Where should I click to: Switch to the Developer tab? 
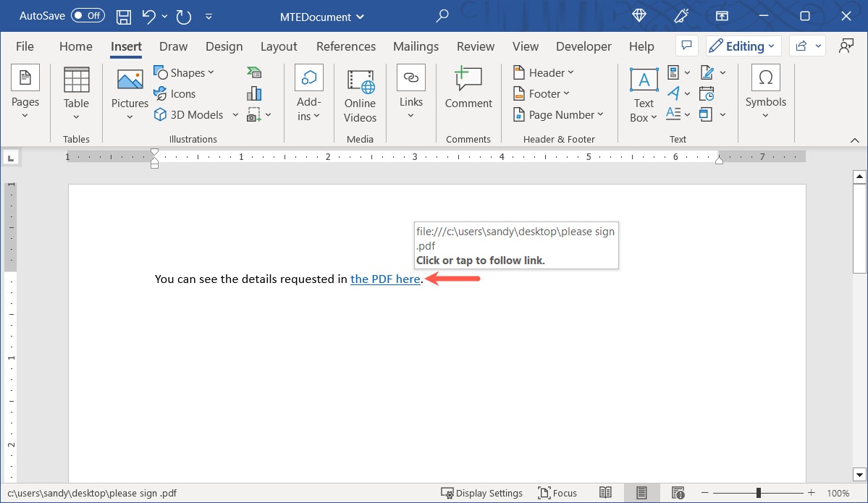(583, 46)
